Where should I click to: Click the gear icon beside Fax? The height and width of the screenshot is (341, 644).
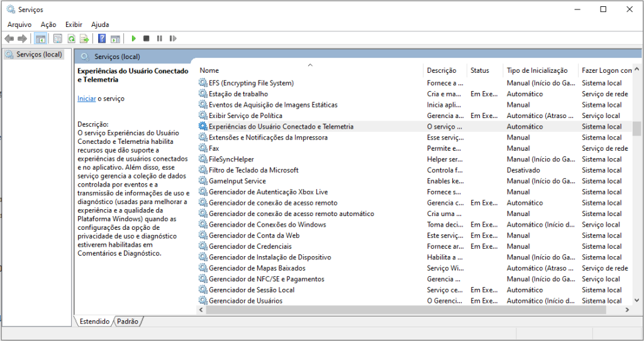click(x=203, y=148)
